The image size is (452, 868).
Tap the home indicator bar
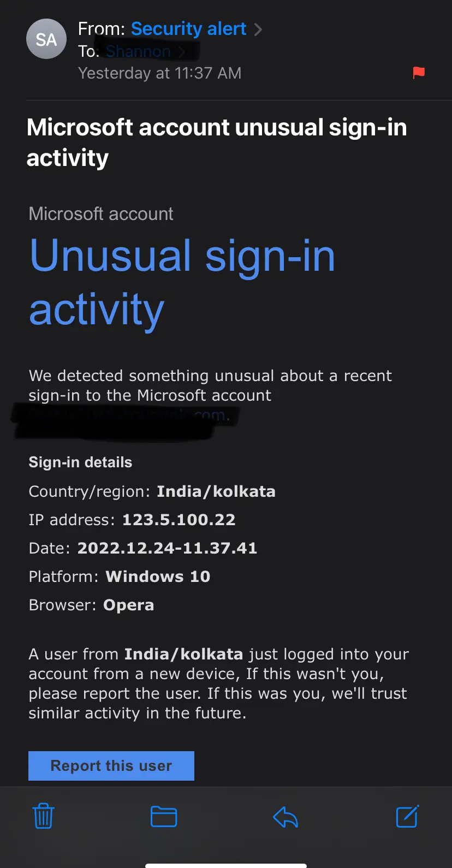(x=226, y=864)
